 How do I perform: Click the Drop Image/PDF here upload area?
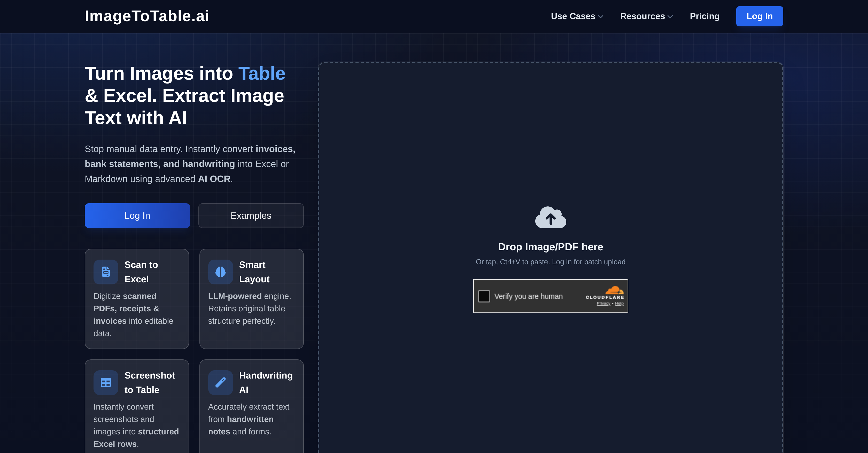tap(550, 247)
